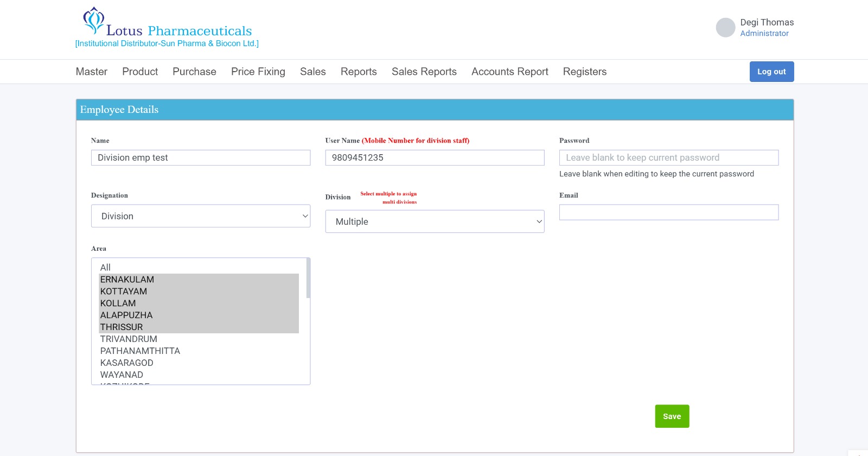Click the User Name field
This screenshot has height=456, width=868.
[435, 158]
